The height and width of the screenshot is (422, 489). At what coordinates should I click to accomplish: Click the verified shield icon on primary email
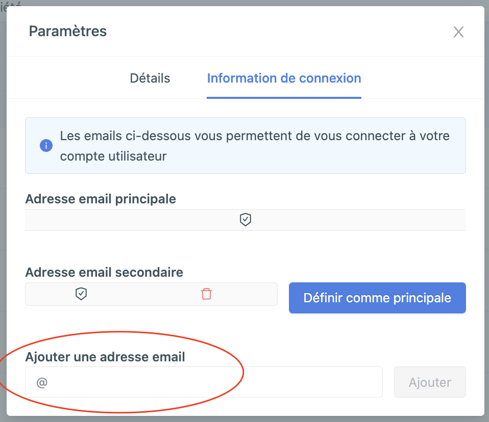(x=245, y=219)
